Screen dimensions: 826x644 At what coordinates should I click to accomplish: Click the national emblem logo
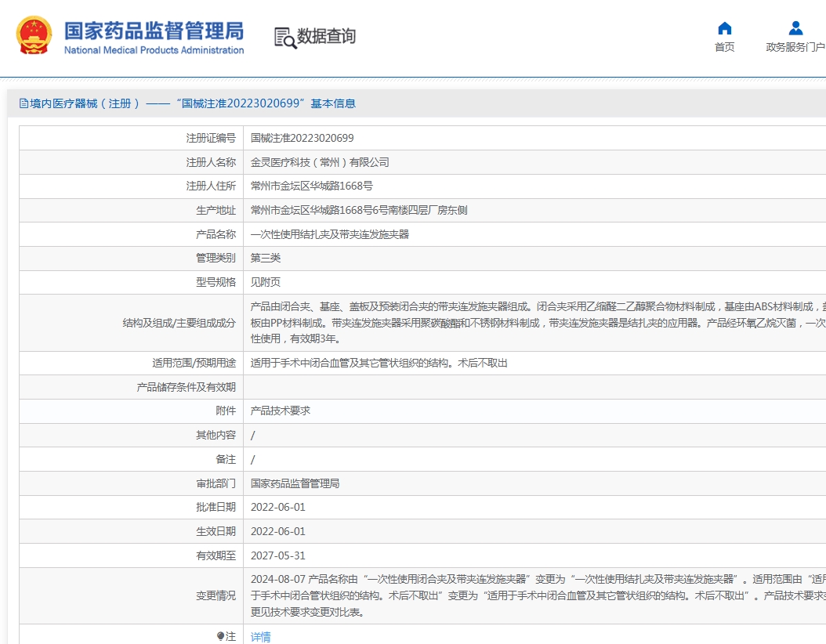coord(34,35)
